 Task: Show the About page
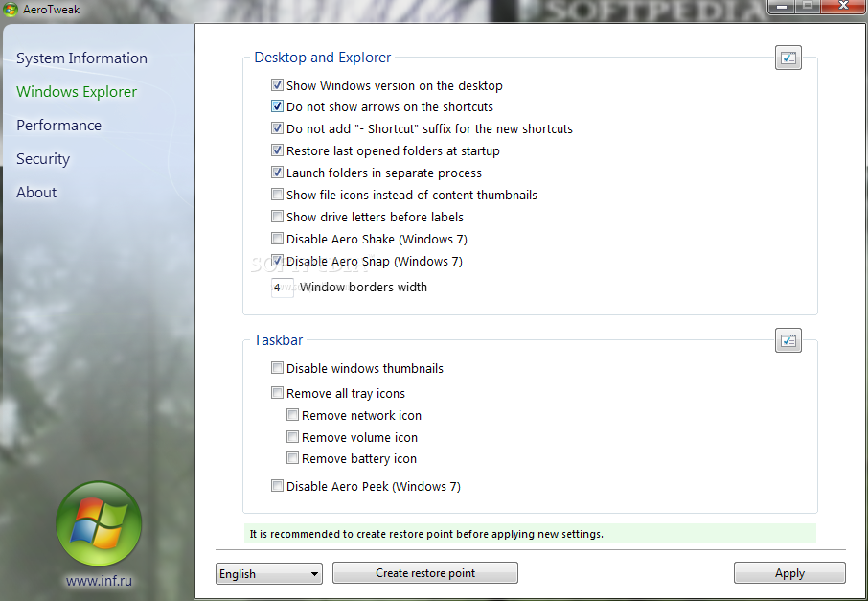(x=36, y=193)
